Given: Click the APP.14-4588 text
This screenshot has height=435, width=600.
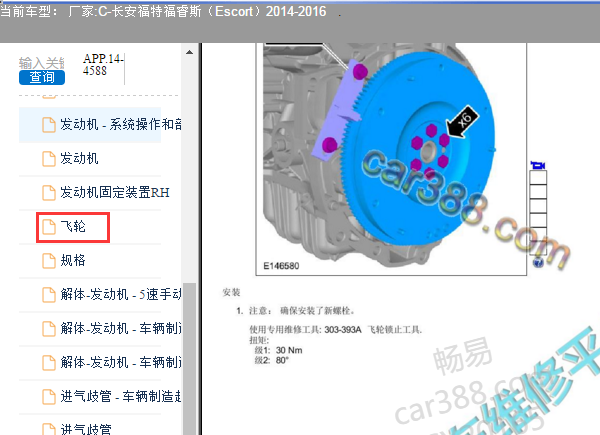Looking at the screenshot, I should tap(103, 64).
